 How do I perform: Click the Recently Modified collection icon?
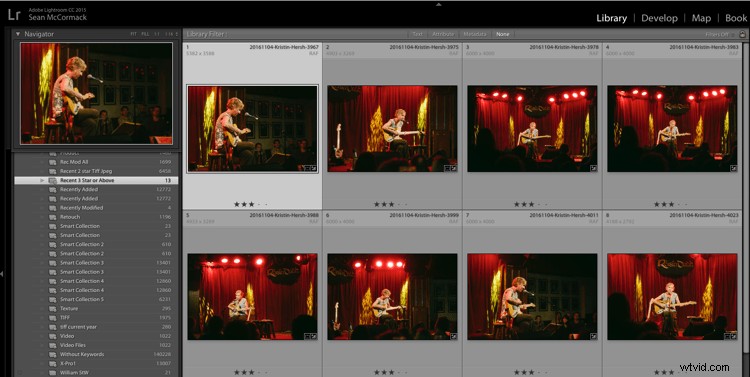point(53,208)
